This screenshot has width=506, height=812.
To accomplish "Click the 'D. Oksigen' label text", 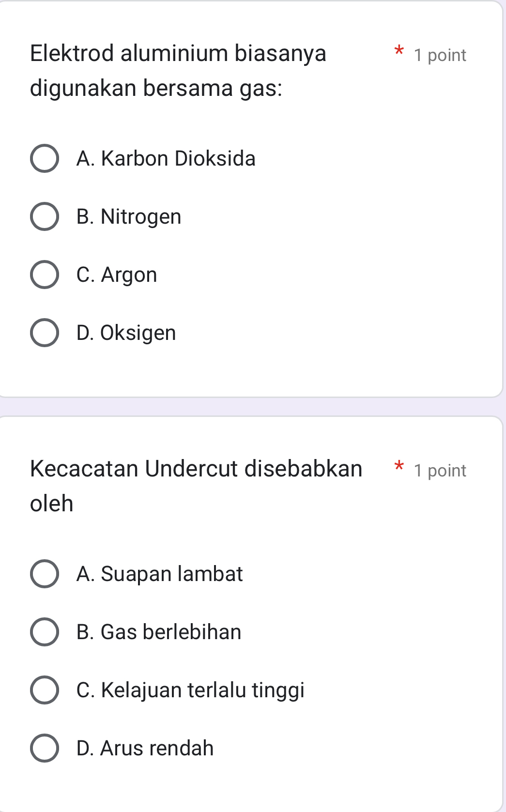I will (x=126, y=333).
